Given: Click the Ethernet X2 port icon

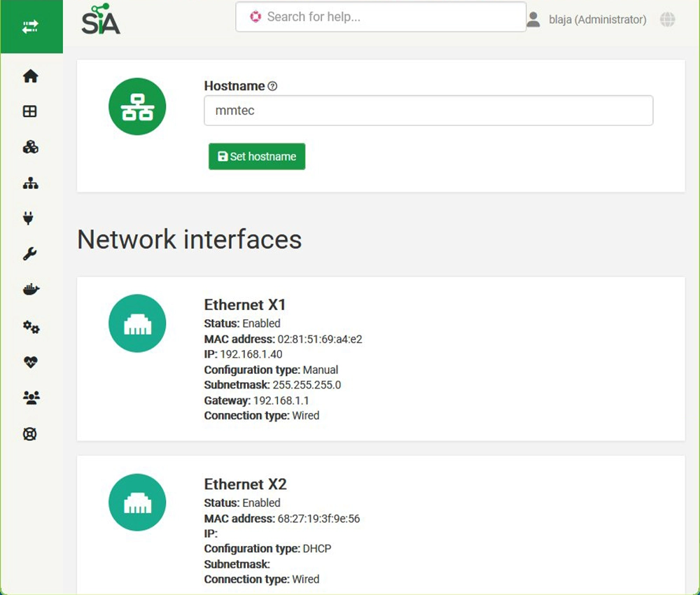Looking at the screenshot, I should point(137,503).
